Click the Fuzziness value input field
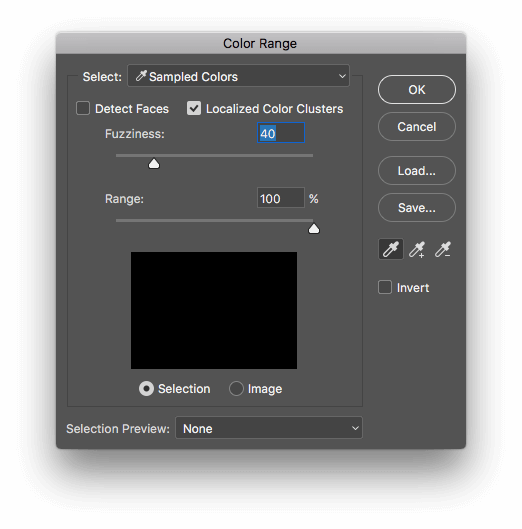522x529 pixels. point(281,133)
